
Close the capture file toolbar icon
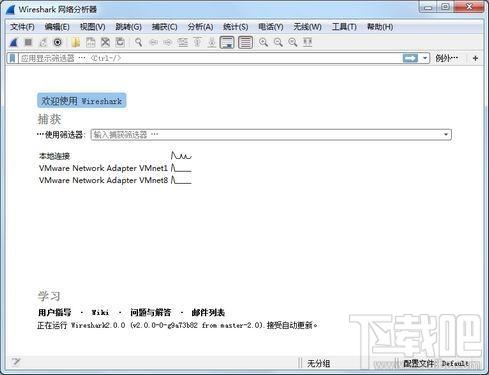tap(105, 42)
